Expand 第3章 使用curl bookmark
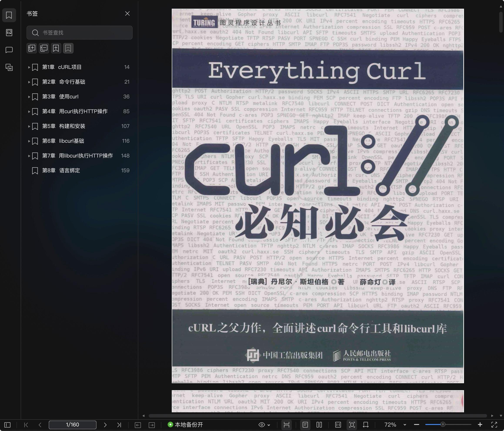The image size is (504, 431). pos(29,97)
